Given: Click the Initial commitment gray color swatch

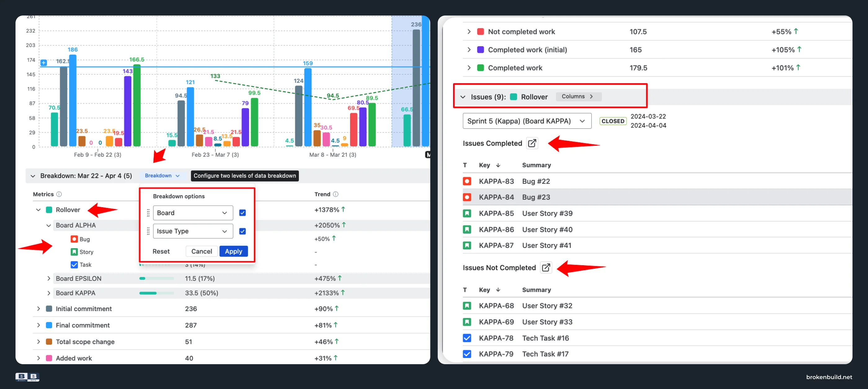Looking at the screenshot, I should (49, 309).
